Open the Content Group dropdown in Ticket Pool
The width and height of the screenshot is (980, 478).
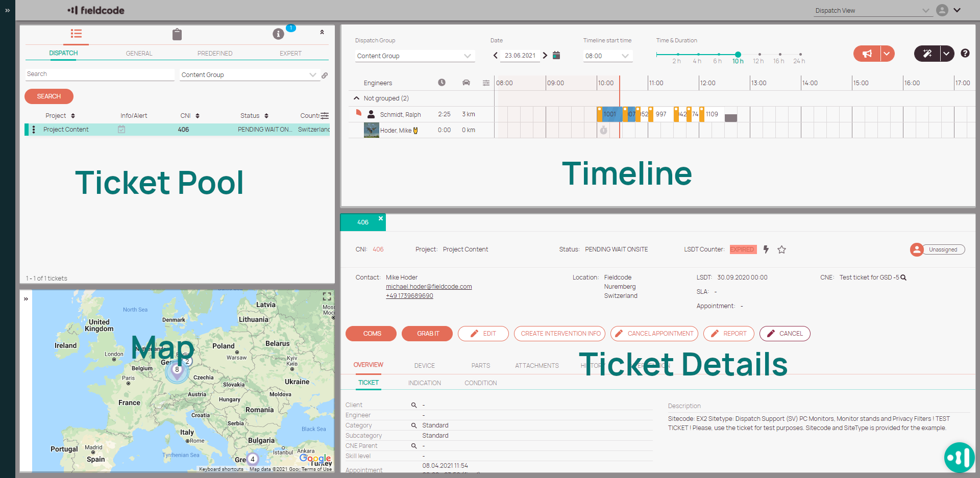pos(249,74)
